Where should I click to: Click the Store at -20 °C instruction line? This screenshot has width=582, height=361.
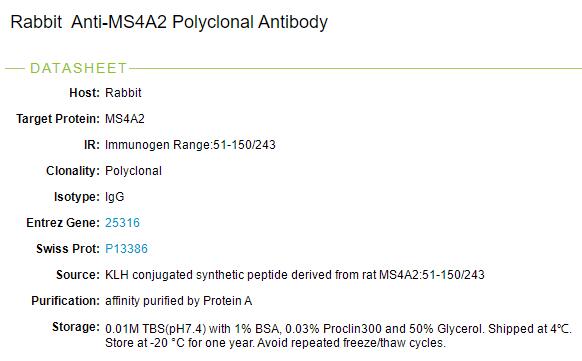(275, 342)
